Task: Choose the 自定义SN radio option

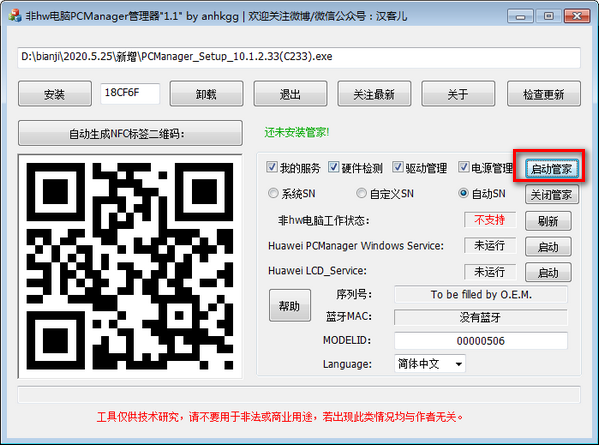Action: 361,193
